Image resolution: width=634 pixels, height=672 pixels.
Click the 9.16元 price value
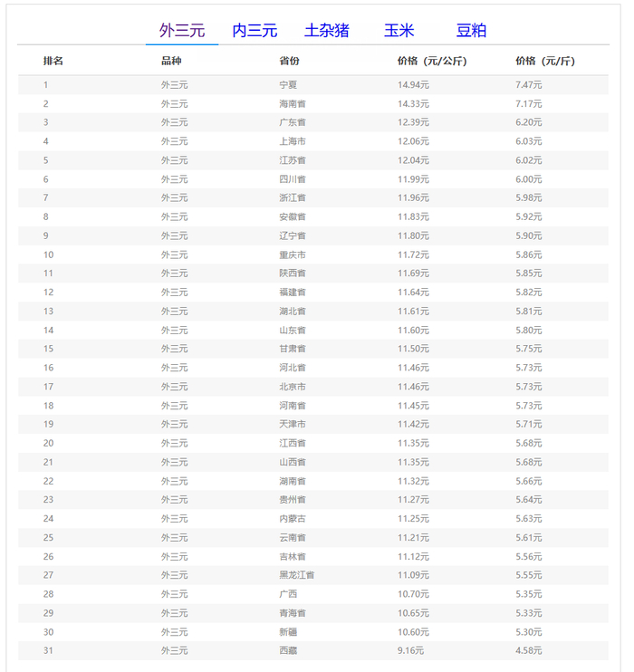(410, 650)
